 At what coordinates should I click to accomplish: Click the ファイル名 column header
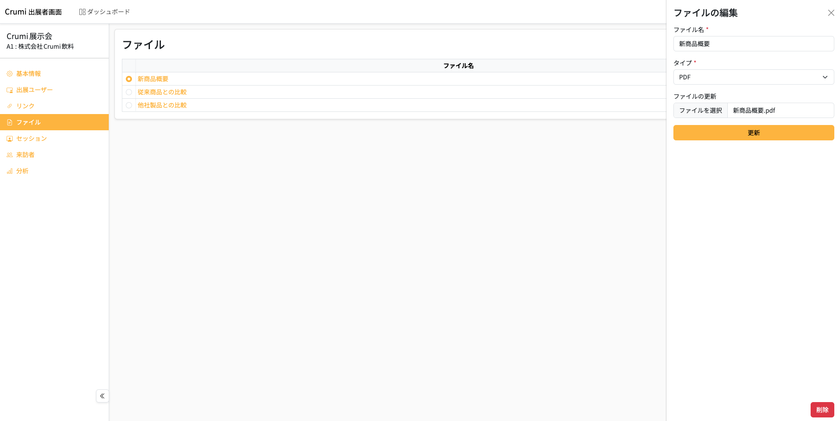click(458, 66)
